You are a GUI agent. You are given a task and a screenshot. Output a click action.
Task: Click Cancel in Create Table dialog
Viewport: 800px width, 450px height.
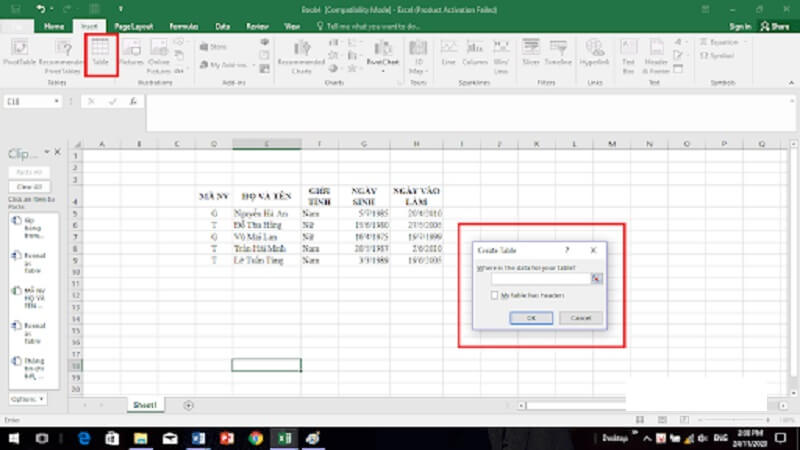[580, 318]
